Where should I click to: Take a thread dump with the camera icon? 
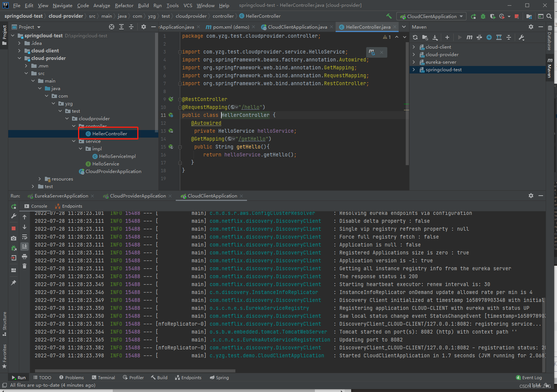(14, 238)
